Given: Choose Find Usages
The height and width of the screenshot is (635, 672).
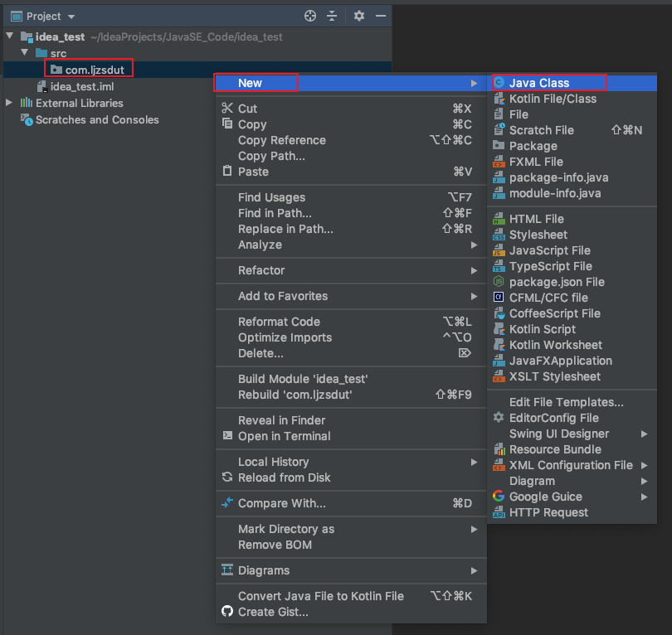Looking at the screenshot, I should coord(351,197).
